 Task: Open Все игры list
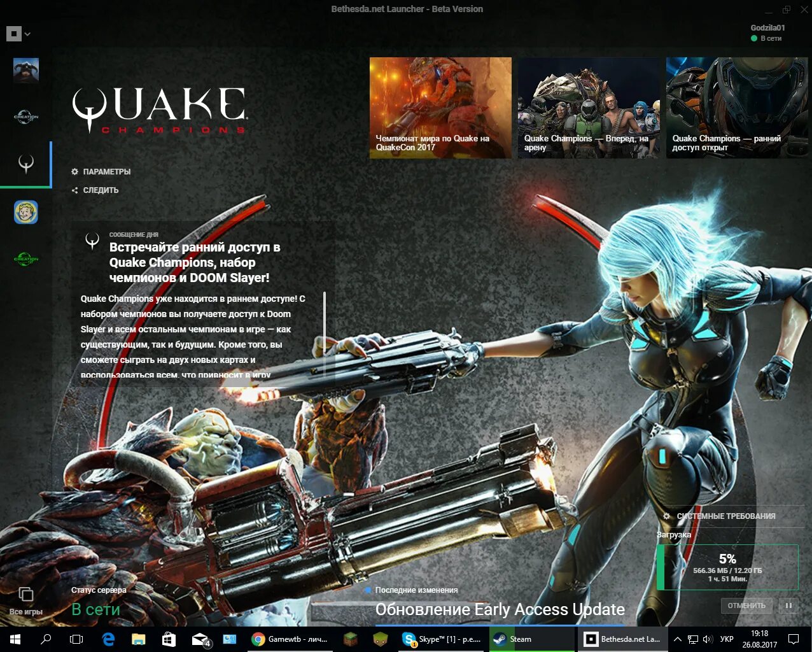pos(26,602)
